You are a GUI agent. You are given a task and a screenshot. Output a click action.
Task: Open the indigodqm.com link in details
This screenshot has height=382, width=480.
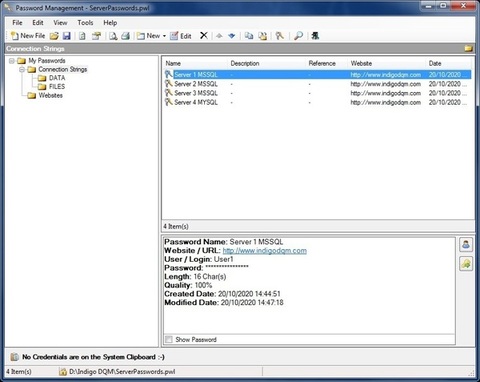coord(265,251)
